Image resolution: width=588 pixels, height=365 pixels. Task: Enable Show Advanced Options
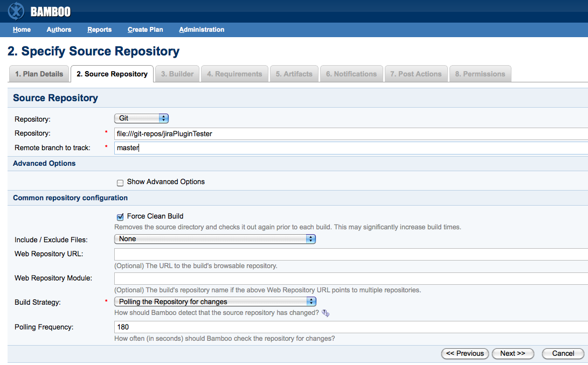coord(120,182)
